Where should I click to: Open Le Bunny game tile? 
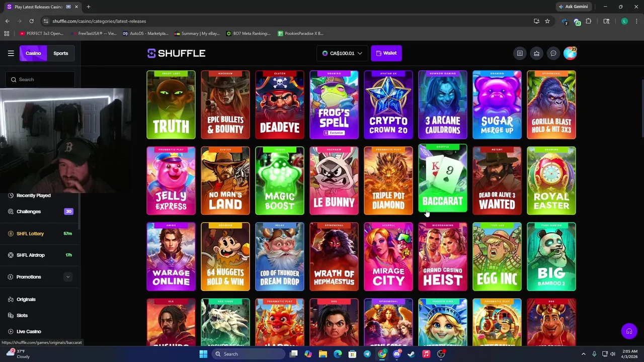(334, 180)
